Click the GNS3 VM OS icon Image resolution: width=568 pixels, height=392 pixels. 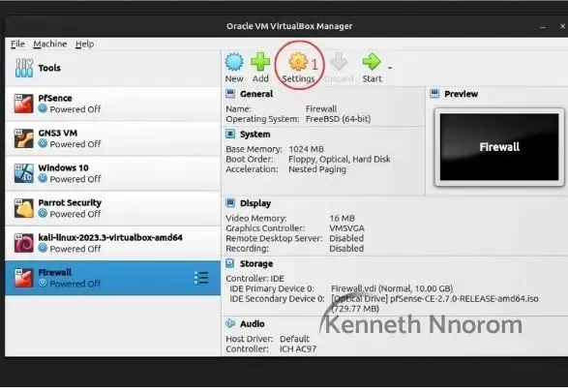(x=24, y=138)
